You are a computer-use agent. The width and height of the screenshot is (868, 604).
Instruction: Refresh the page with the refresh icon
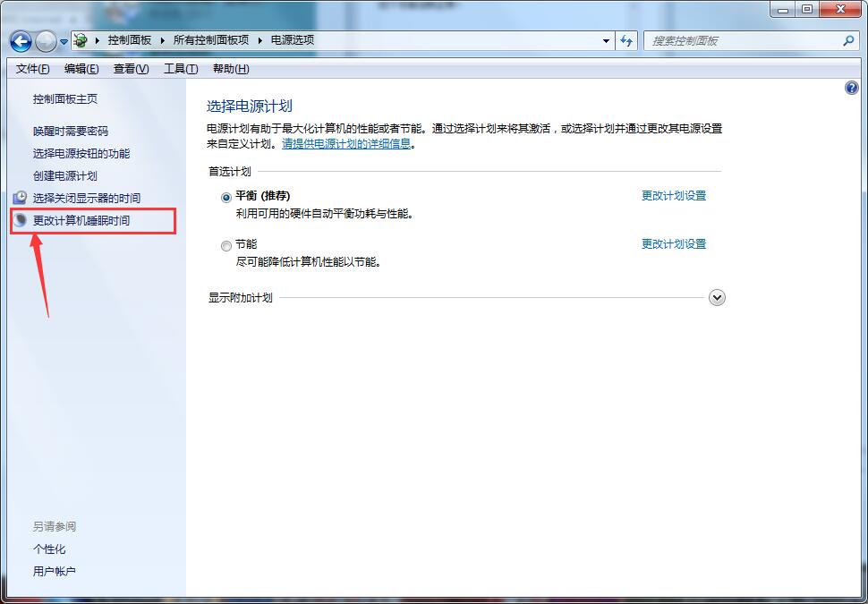click(626, 41)
